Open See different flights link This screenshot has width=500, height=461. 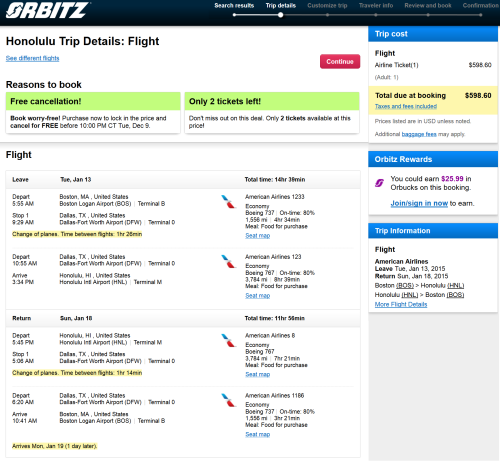point(32,58)
